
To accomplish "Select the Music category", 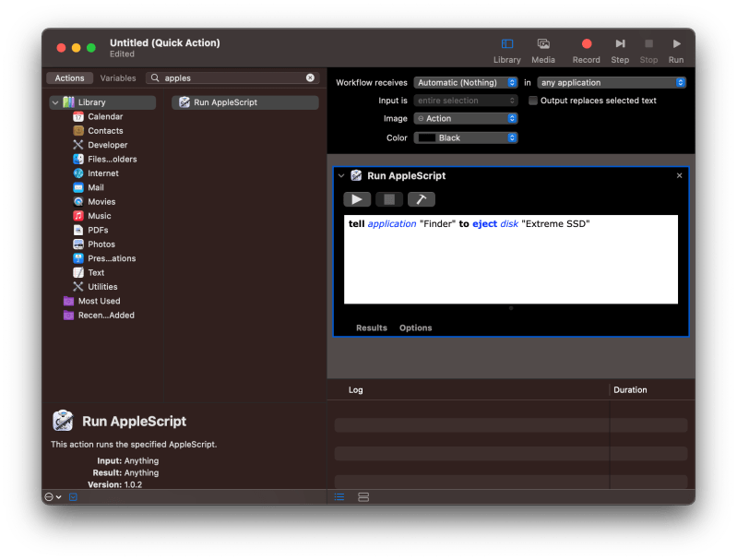I will pyautogui.click(x=100, y=215).
